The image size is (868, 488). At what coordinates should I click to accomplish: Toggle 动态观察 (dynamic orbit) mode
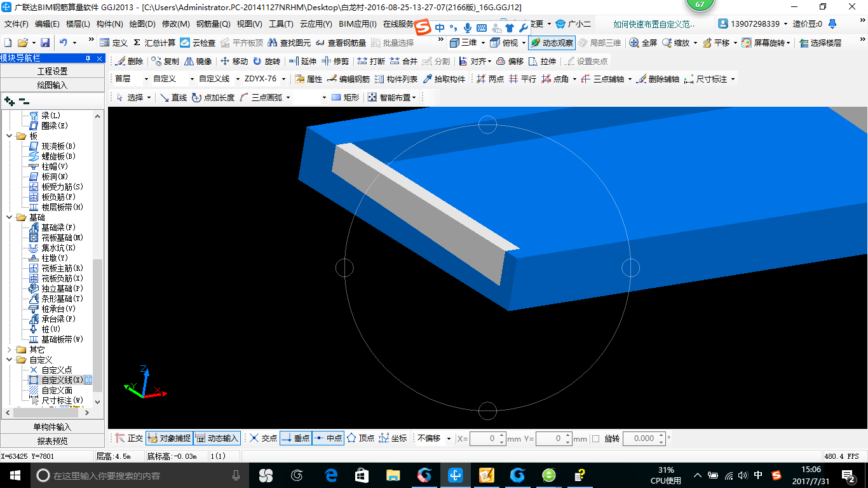[552, 43]
